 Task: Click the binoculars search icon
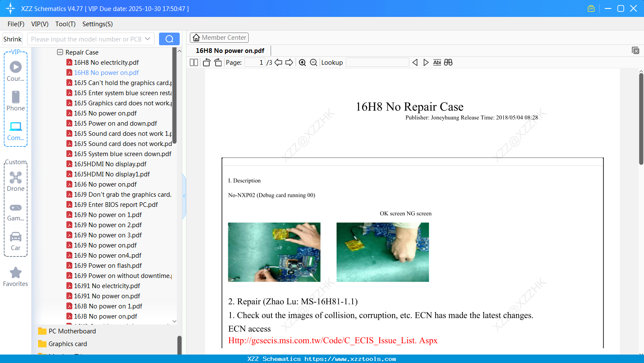[448, 63]
